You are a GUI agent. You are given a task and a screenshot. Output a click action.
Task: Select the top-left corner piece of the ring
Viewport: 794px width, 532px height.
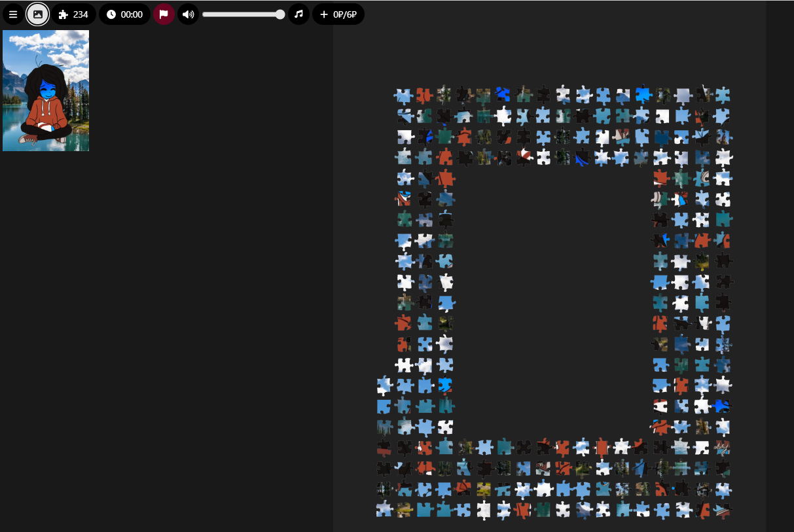403,96
